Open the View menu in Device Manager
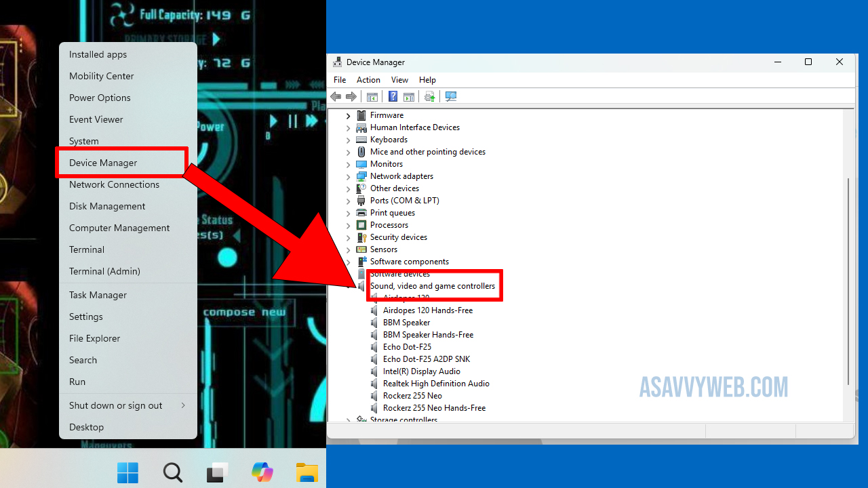 click(x=399, y=80)
